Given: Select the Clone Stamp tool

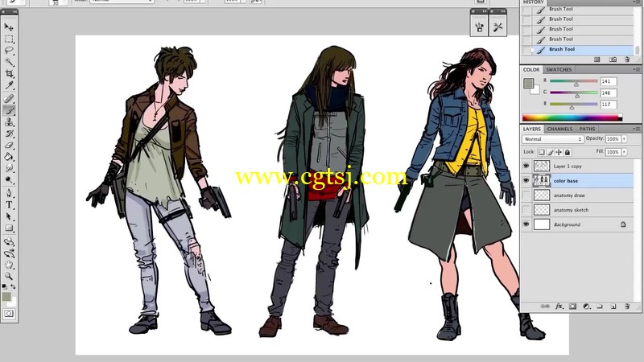Looking at the screenshot, I should pyautogui.click(x=9, y=122).
